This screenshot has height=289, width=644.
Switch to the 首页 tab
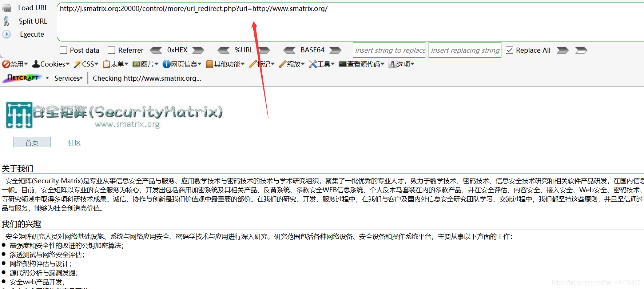[x=32, y=142]
